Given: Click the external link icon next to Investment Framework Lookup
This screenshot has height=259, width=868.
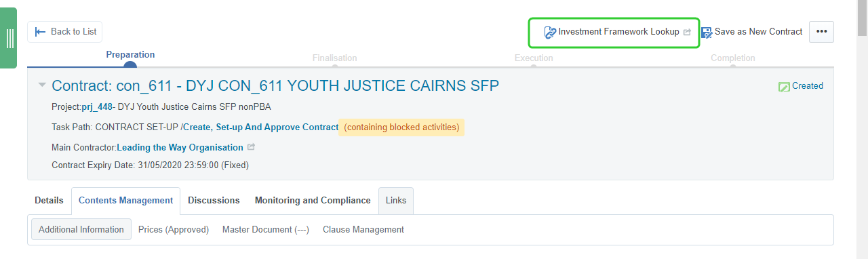Looking at the screenshot, I should click(686, 32).
